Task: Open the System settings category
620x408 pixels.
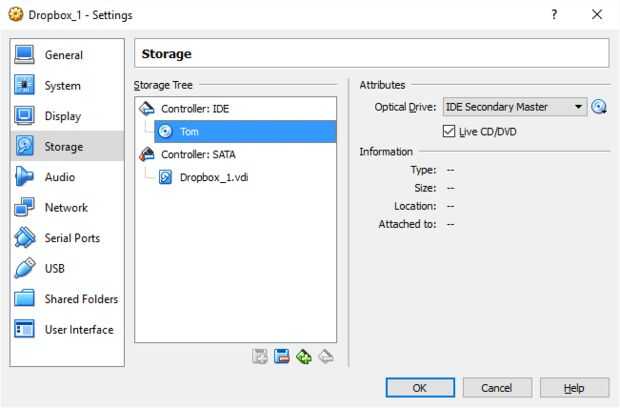Action: click(62, 86)
